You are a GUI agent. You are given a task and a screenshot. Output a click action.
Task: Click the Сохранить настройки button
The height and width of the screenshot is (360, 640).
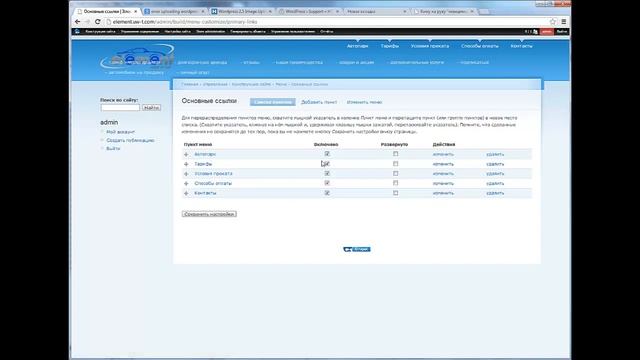click(x=209, y=214)
